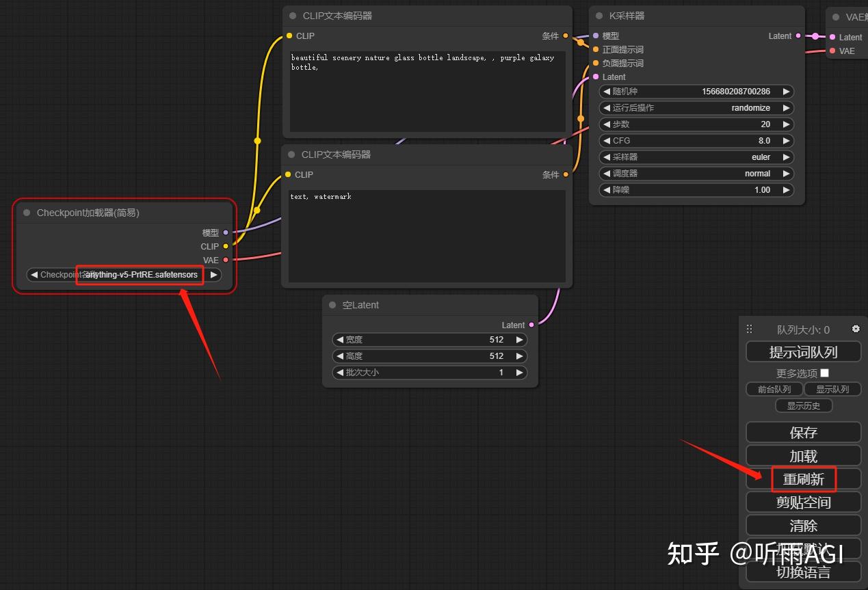Click the CLIP input dot on CLIP文本编码器

click(290, 36)
